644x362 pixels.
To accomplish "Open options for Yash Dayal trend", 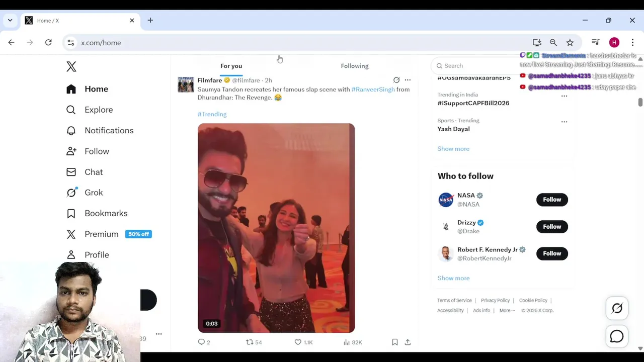I will (x=564, y=122).
